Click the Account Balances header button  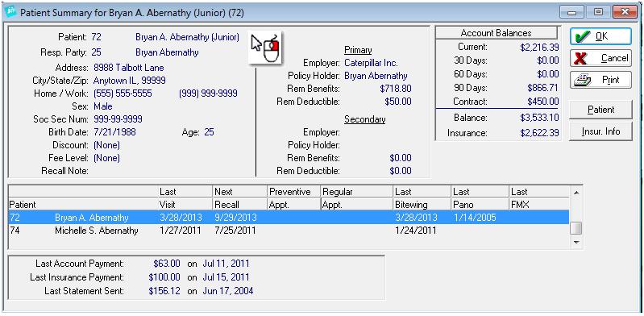pos(497,33)
